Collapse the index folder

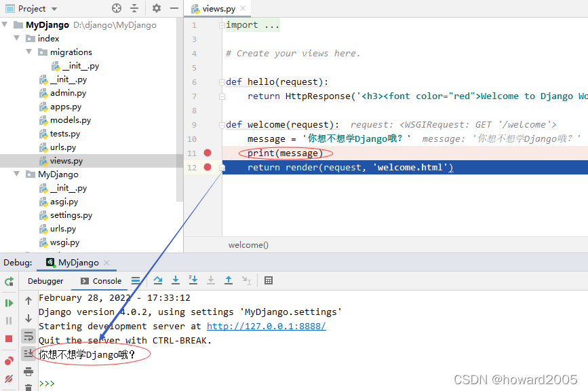17,38
